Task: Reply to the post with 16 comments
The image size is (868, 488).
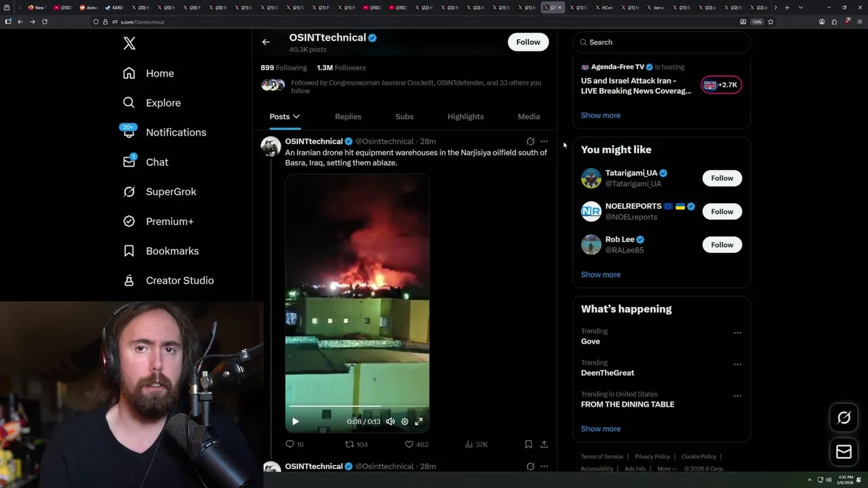Action: click(294, 445)
